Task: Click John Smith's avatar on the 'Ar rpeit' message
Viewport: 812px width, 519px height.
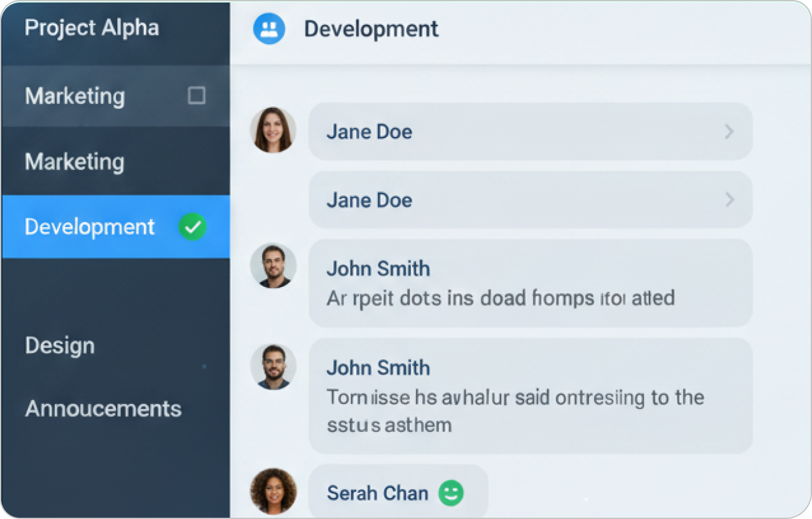Action: [x=273, y=266]
